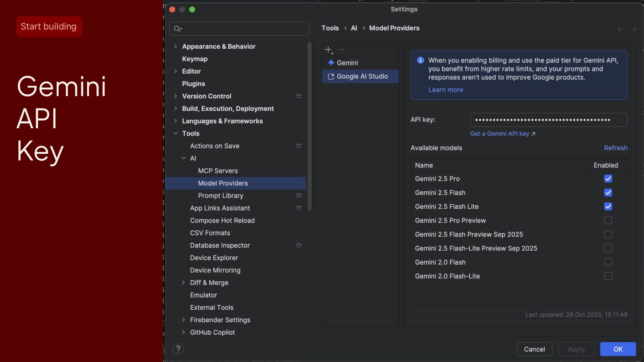Click the search magnifier icon
This screenshot has width=644, height=362.
click(x=178, y=29)
